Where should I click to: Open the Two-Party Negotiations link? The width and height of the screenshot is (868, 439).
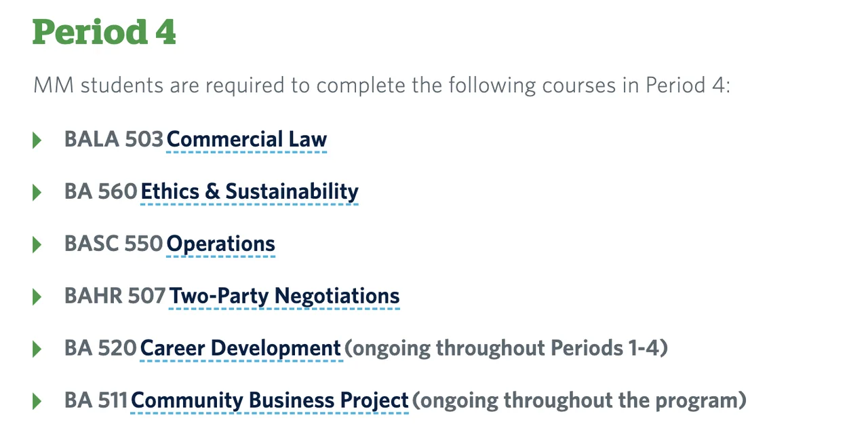(284, 297)
